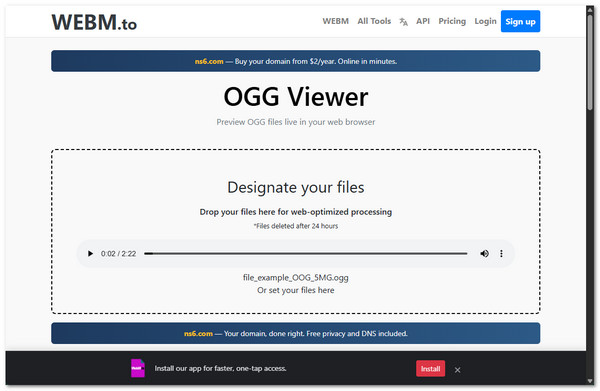Dismiss the install app banner

point(457,370)
